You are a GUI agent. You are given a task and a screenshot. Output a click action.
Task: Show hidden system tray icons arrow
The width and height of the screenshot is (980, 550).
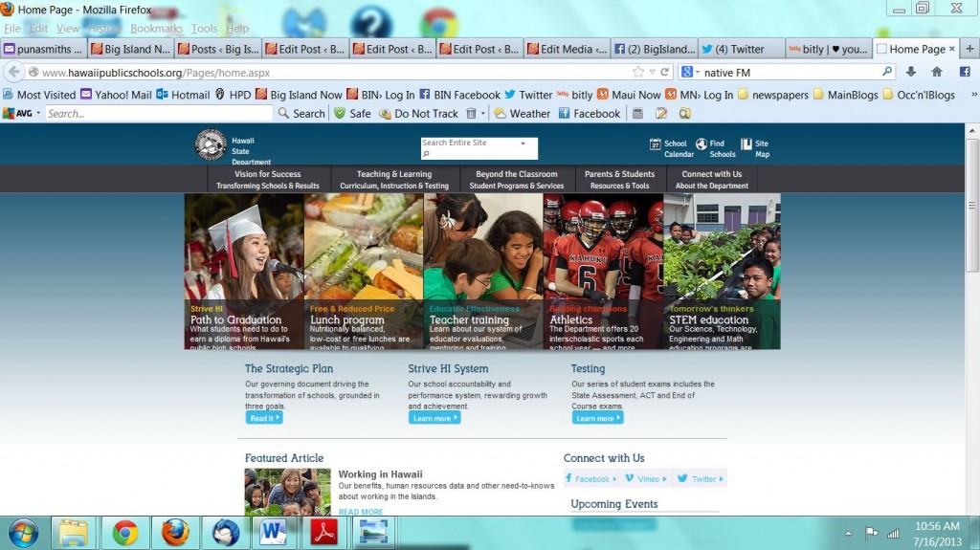pyautogui.click(x=848, y=533)
